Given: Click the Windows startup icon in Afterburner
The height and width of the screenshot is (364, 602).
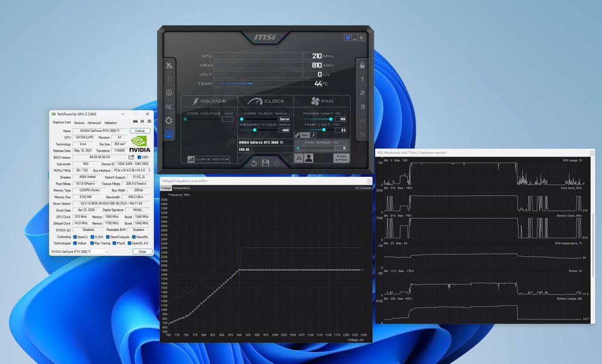Looking at the screenshot, I should coord(347,37).
